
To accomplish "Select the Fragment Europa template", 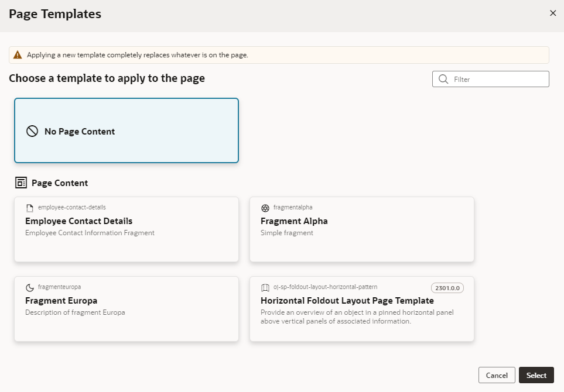I will click(127, 309).
